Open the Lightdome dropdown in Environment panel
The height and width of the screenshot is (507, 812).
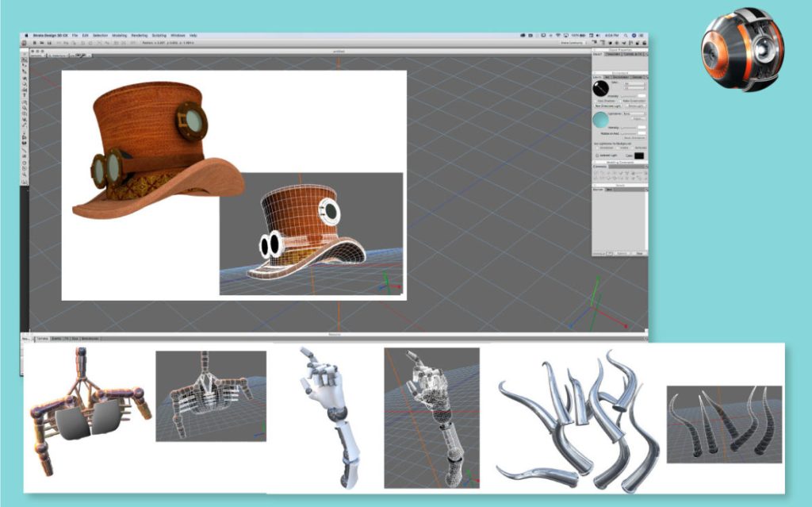[x=632, y=114]
